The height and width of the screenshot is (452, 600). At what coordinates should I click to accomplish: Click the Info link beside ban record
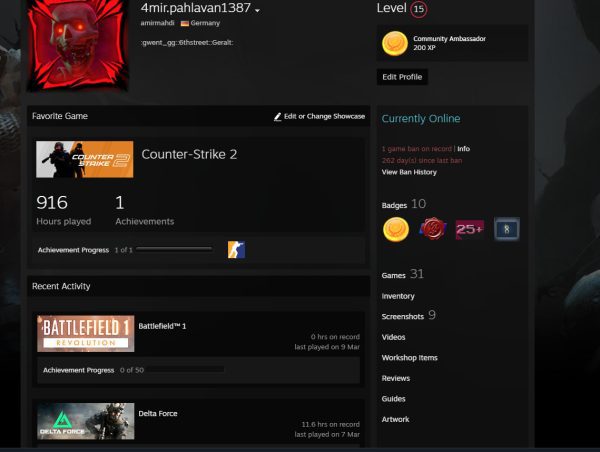pyautogui.click(x=463, y=149)
